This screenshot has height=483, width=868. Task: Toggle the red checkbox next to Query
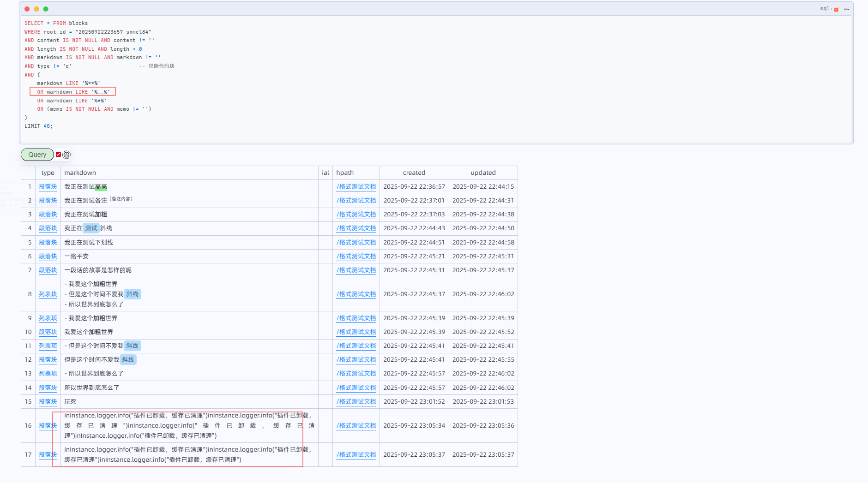click(x=58, y=155)
